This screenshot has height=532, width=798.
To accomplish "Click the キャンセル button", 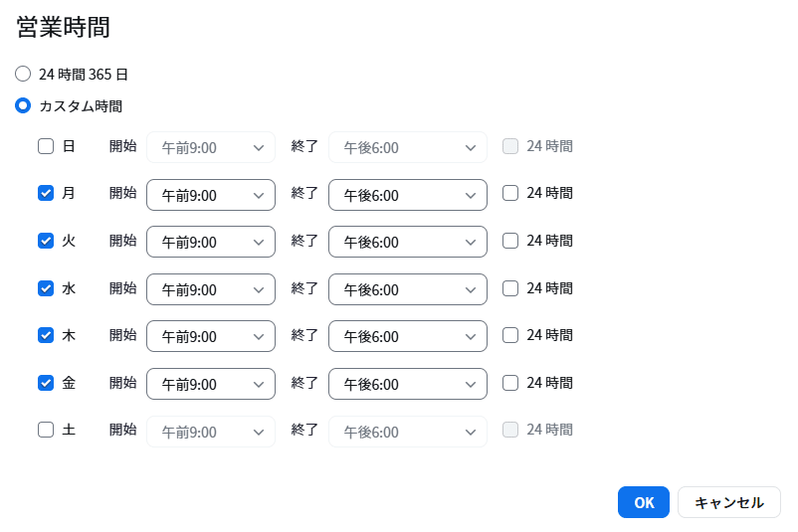I will click(729, 502).
